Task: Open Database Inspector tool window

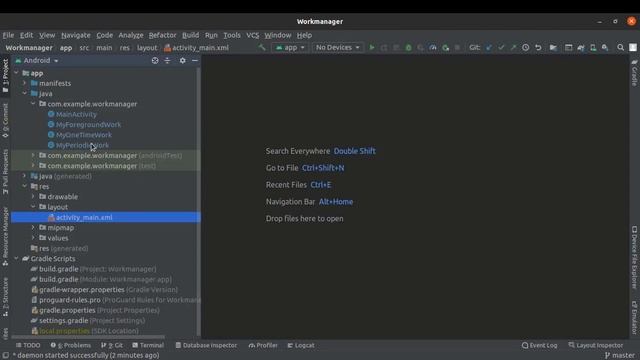Action: click(x=206, y=345)
